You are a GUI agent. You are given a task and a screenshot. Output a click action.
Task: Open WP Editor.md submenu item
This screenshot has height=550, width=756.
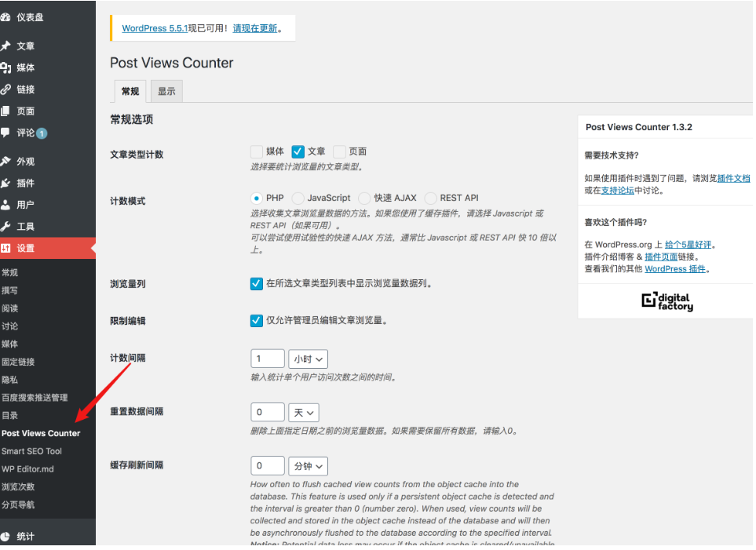point(28,469)
